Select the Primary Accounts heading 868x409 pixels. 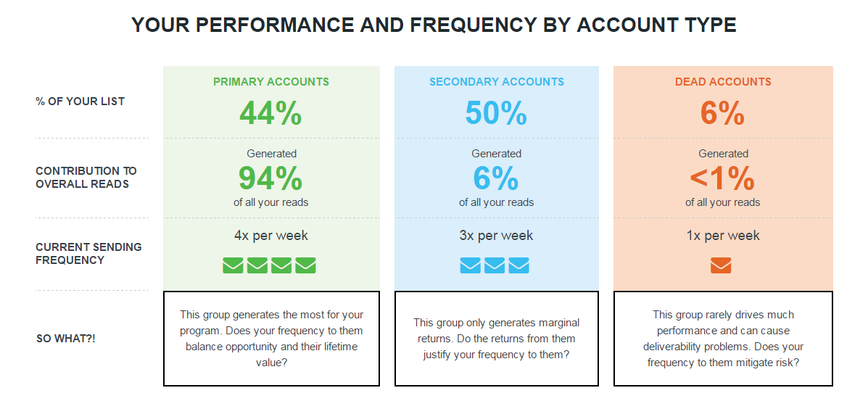(271, 82)
